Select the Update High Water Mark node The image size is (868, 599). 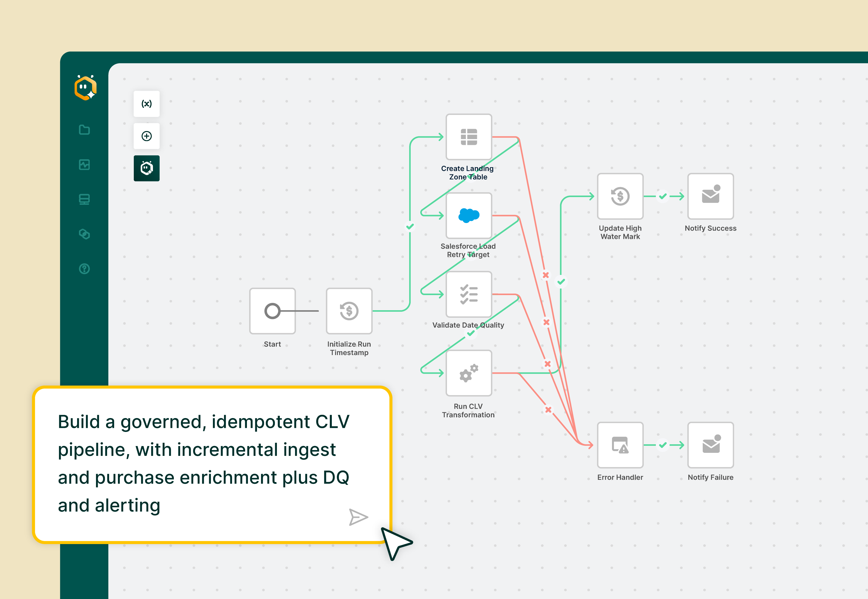click(x=620, y=196)
